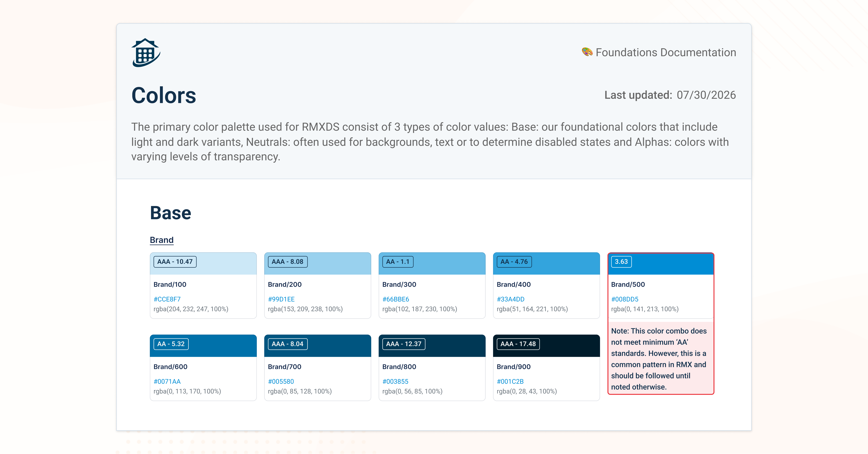Click hex code #66BBE6
The width and height of the screenshot is (868, 454).
tap(396, 299)
